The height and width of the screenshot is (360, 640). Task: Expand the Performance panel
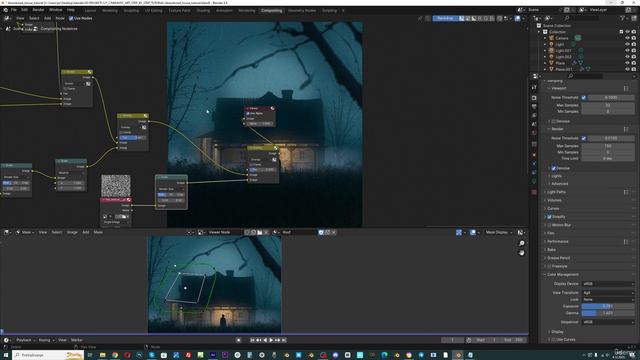click(558, 242)
